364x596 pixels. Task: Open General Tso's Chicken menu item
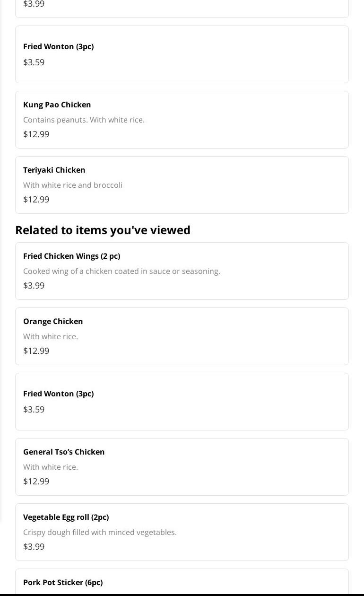[64, 452]
